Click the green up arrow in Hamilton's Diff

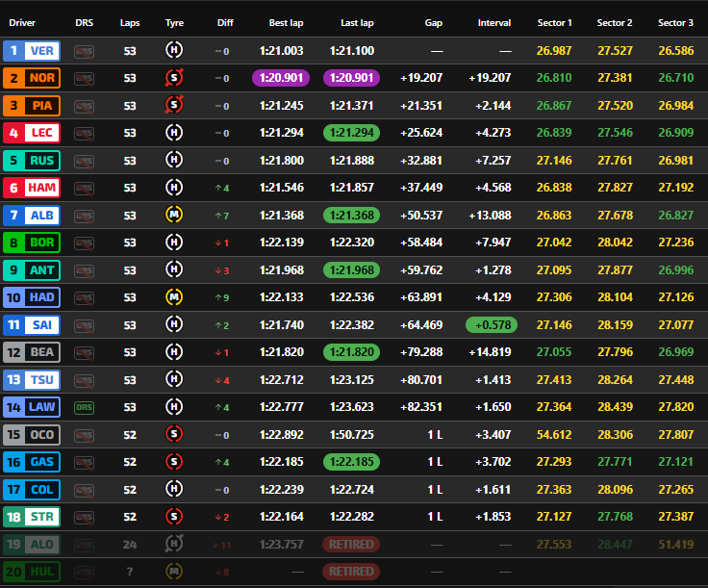[x=217, y=188]
